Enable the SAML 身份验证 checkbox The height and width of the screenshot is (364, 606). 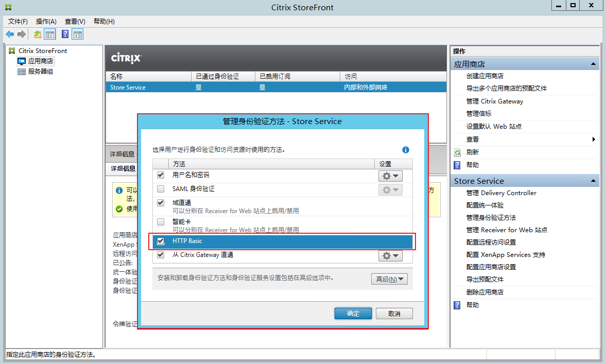click(161, 189)
